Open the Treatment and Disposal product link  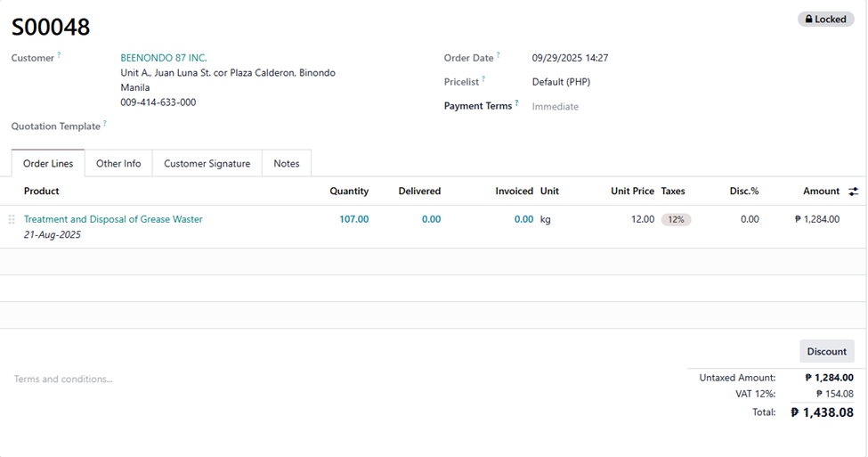click(113, 219)
